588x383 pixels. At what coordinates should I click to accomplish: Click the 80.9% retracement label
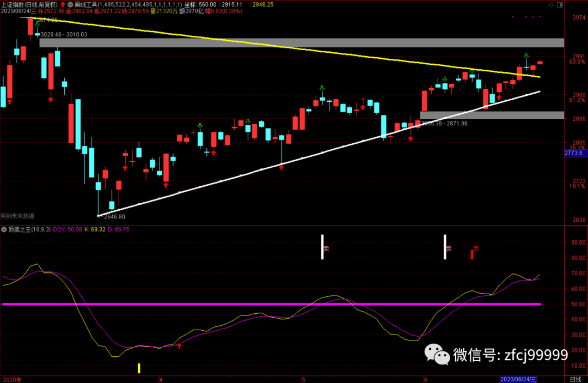click(577, 62)
